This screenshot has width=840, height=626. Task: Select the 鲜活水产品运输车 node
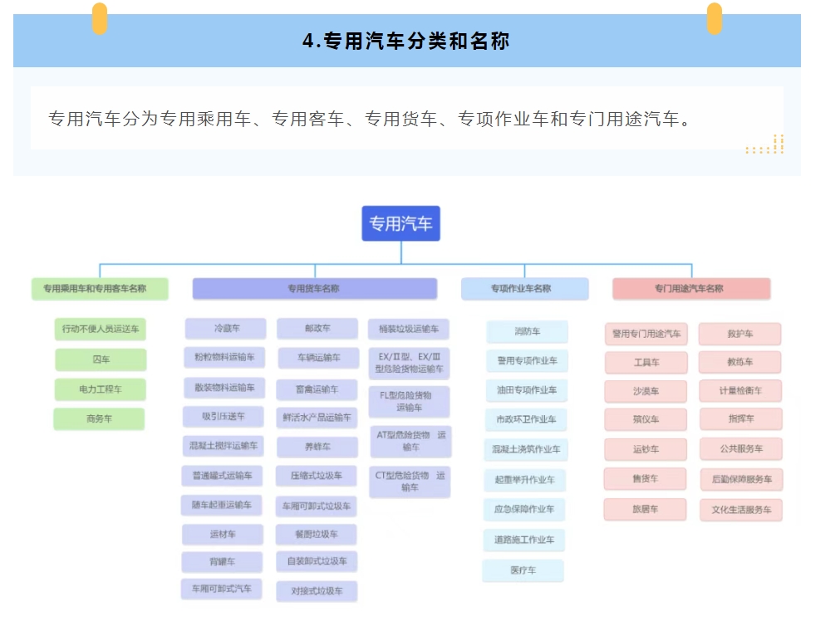[317, 418]
